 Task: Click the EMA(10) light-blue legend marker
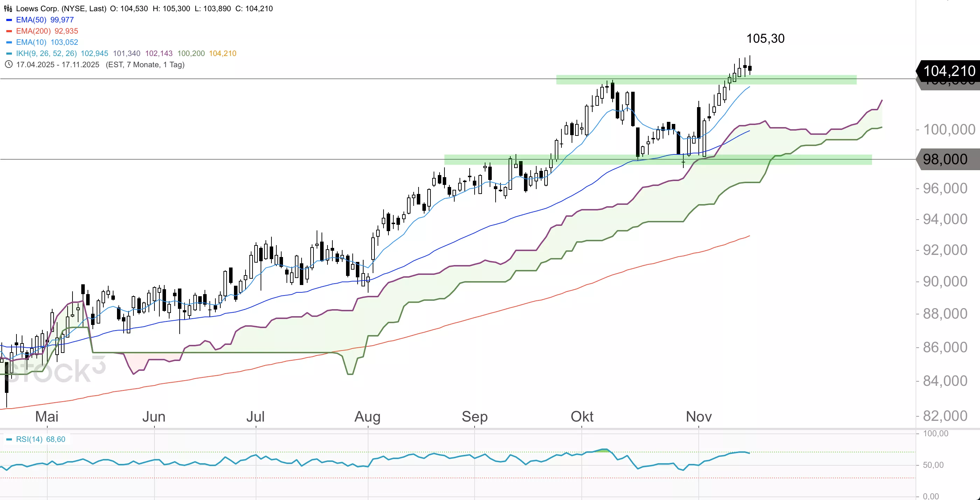(9, 42)
